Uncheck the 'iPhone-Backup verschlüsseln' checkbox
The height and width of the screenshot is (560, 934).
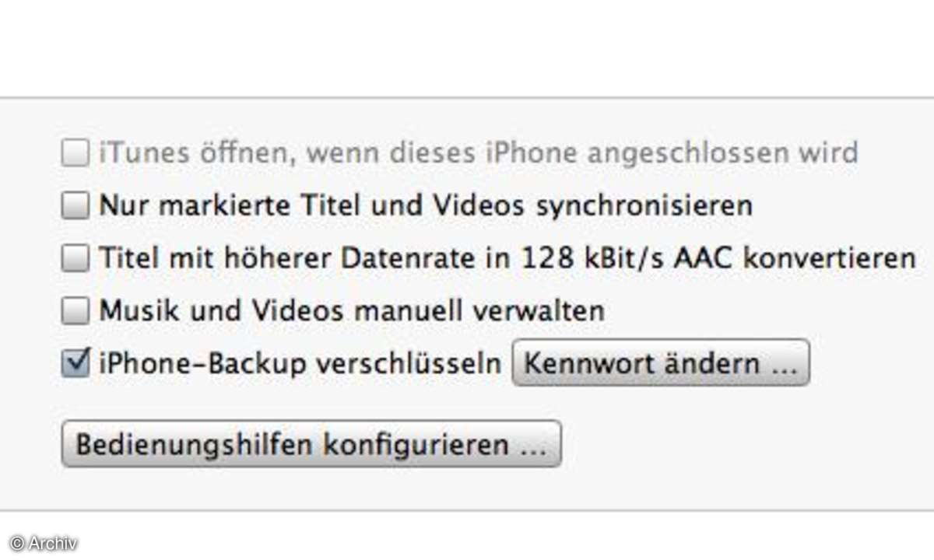(x=75, y=364)
